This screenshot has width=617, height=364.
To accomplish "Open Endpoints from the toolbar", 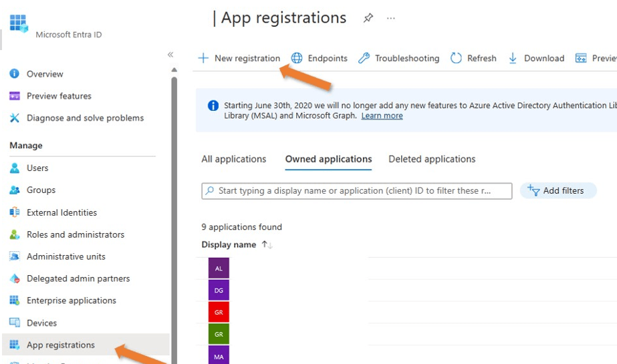I will [x=320, y=58].
